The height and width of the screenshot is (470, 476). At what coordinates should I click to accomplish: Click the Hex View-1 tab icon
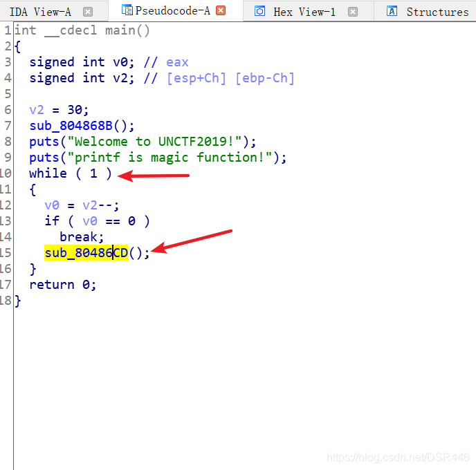point(260,12)
